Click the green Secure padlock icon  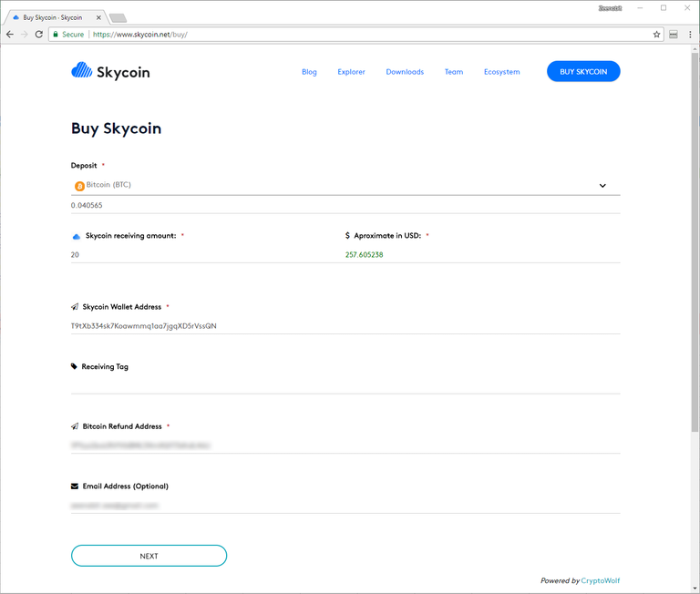click(56, 35)
